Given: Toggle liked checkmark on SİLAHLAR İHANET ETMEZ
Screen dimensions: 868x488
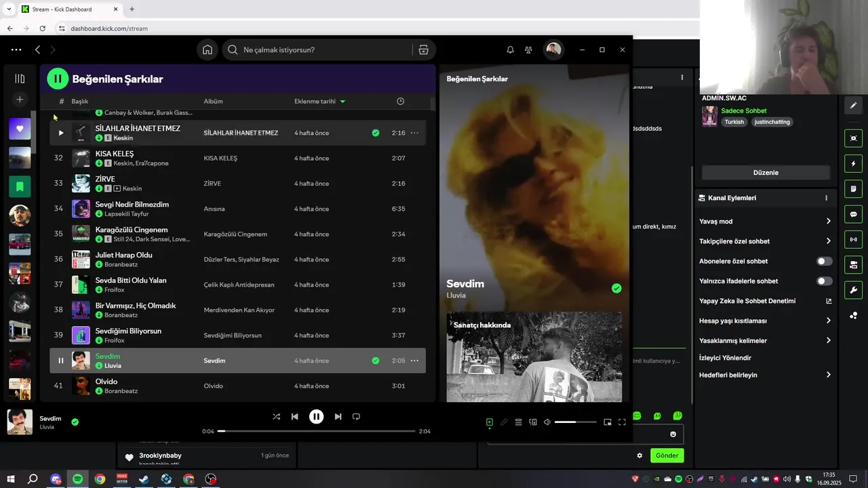Looking at the screenshot, I should point(376,133).
